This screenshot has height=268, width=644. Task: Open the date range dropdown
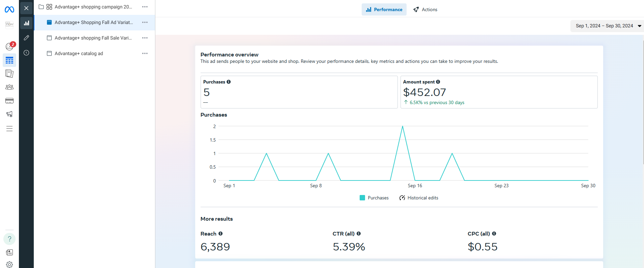click(x=607, y=26)
